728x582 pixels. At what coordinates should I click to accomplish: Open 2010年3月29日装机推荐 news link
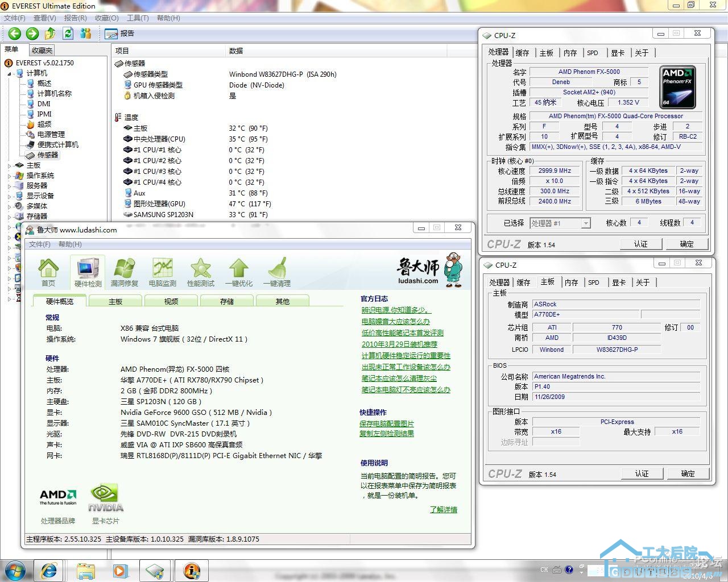(400, 344)
